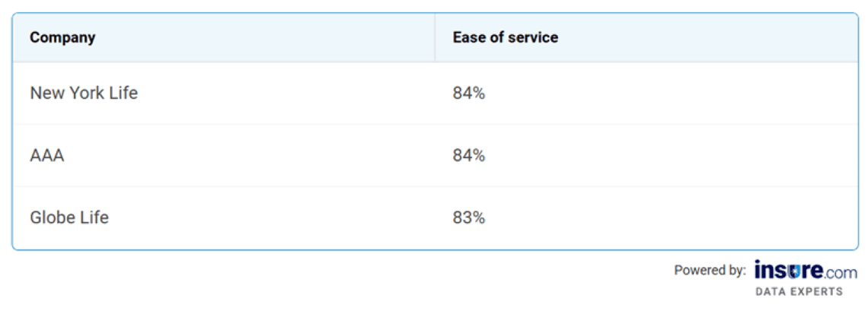Click Globe Life's 83% value

[468, 217]
